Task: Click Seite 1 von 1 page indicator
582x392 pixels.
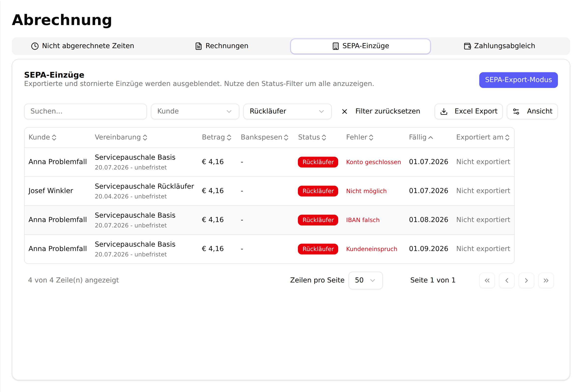Action: tap(433, 280)
